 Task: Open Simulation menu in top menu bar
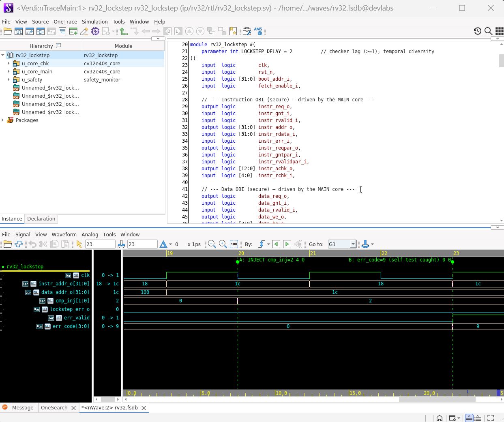95,21
